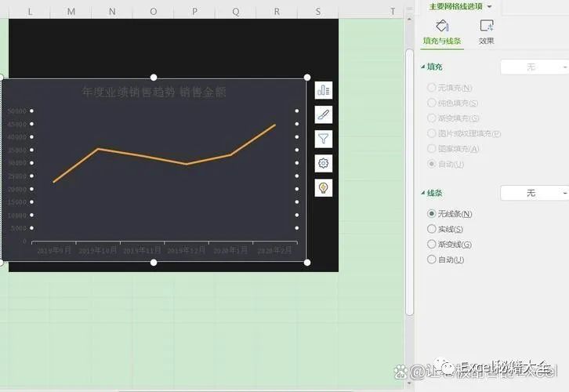Viewport: 569px width, 392px height.
Task: Click the chart settings gear icon
Action: click(x=324, y=163)
